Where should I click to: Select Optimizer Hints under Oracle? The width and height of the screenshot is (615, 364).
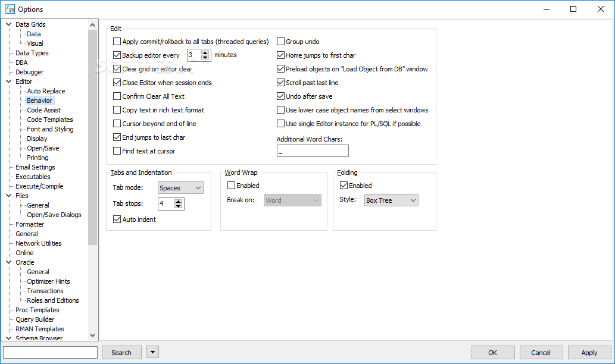coord(48,281)
